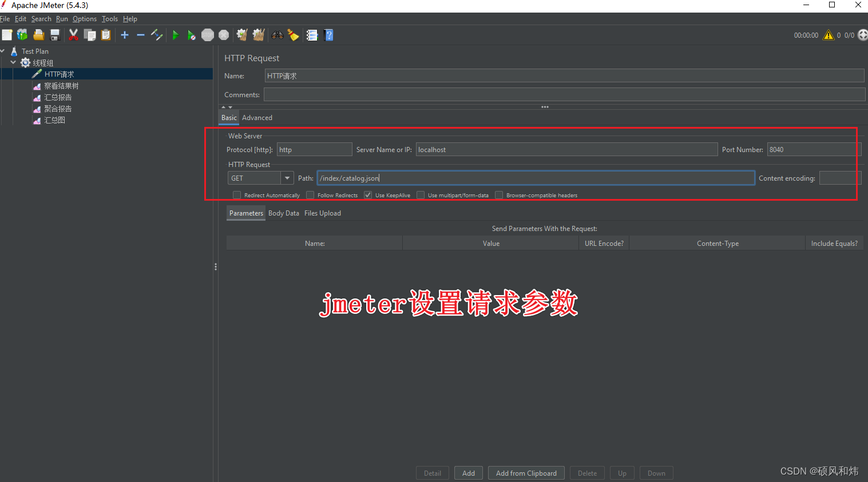Enable Browser-compatible headers checkbox

[499, 195]
